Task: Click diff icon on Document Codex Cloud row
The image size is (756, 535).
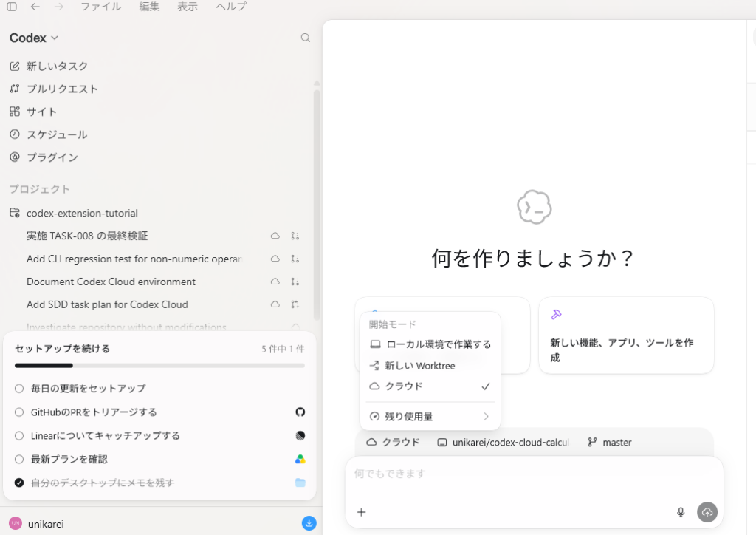Action: (295, 282)
